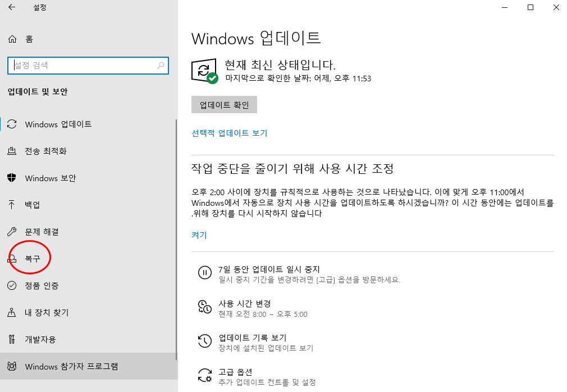Image resolution: width=567 pixels, height=392 pixels.
Task: Go to 홈 settings page
Action: (88, 39)
